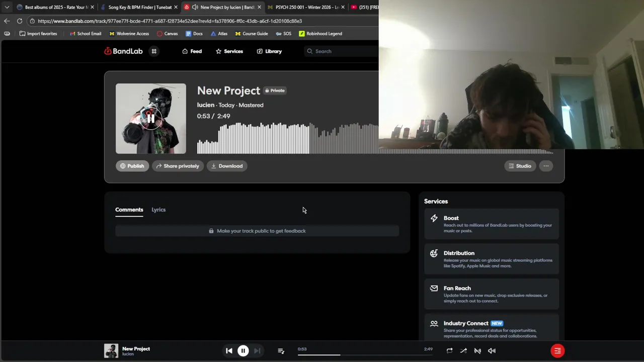Open the School Email bookmark
This screenshot has height=362, width=644.
click(86, 34)
